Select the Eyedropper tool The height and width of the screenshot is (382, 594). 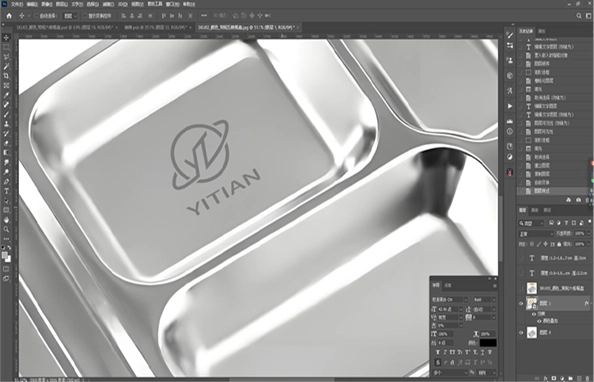pos(6,95)
